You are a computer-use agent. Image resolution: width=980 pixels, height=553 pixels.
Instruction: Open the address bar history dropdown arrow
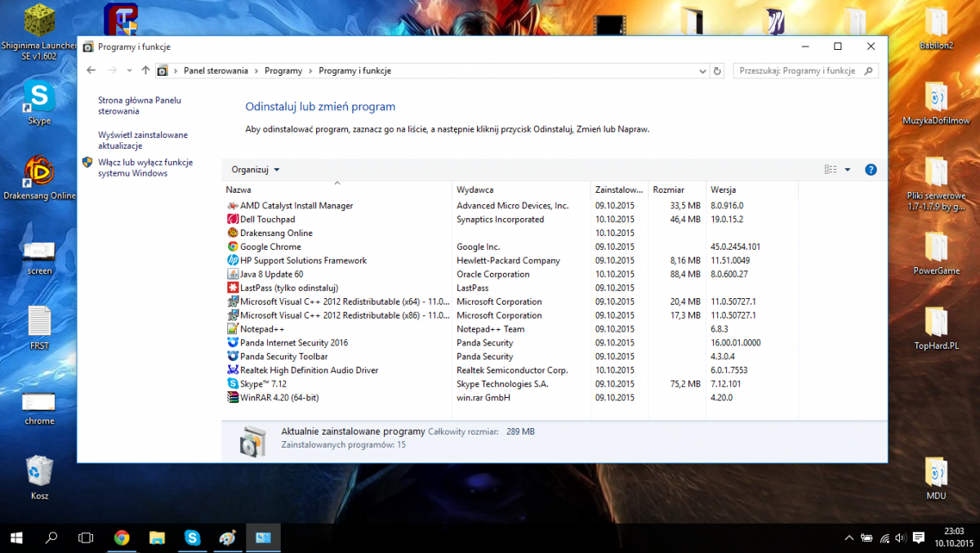tap(703, 71)
